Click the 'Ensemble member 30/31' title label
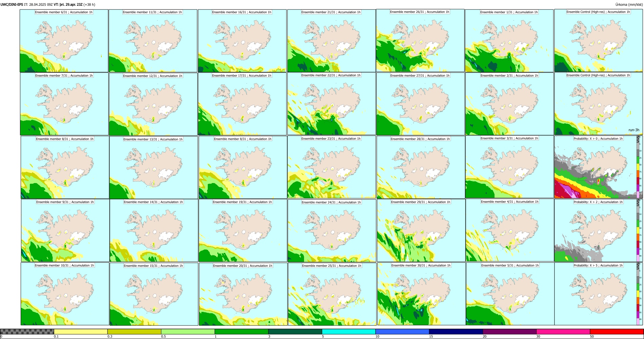Viewport: 644px width, 339px height. click(x=421, y=265)
